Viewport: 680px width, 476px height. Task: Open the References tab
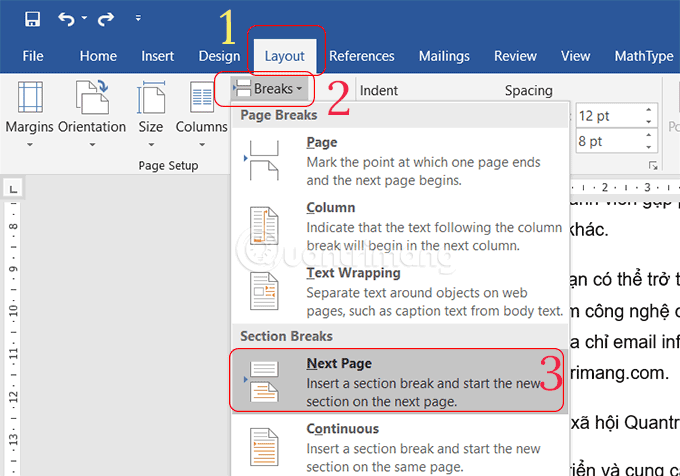(361, 56)
